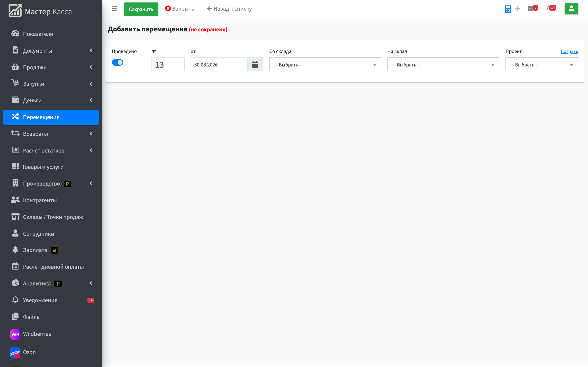Open the Wildberries WB sidebar icon

click(15, 334)
